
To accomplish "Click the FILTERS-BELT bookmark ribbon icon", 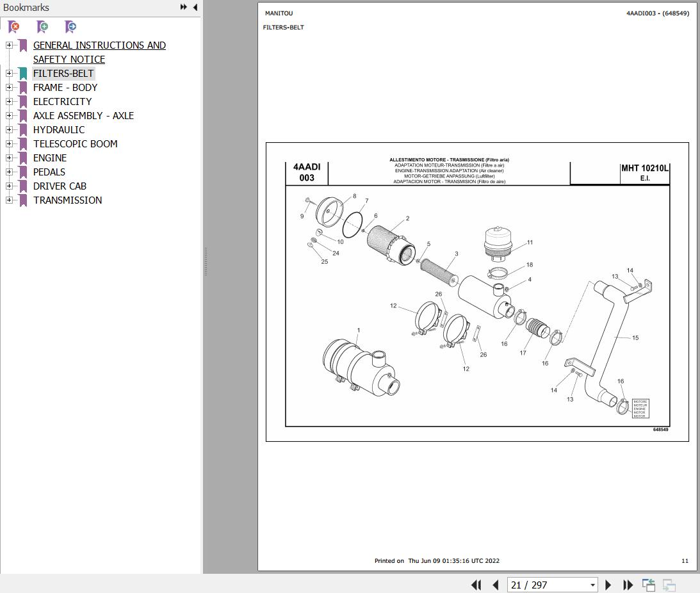I will (x=23, y=73).
